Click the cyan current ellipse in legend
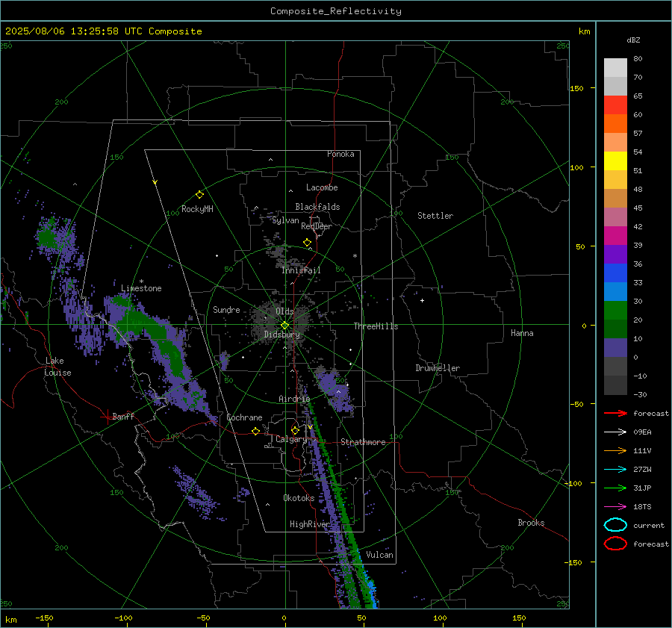 [615, 525]
